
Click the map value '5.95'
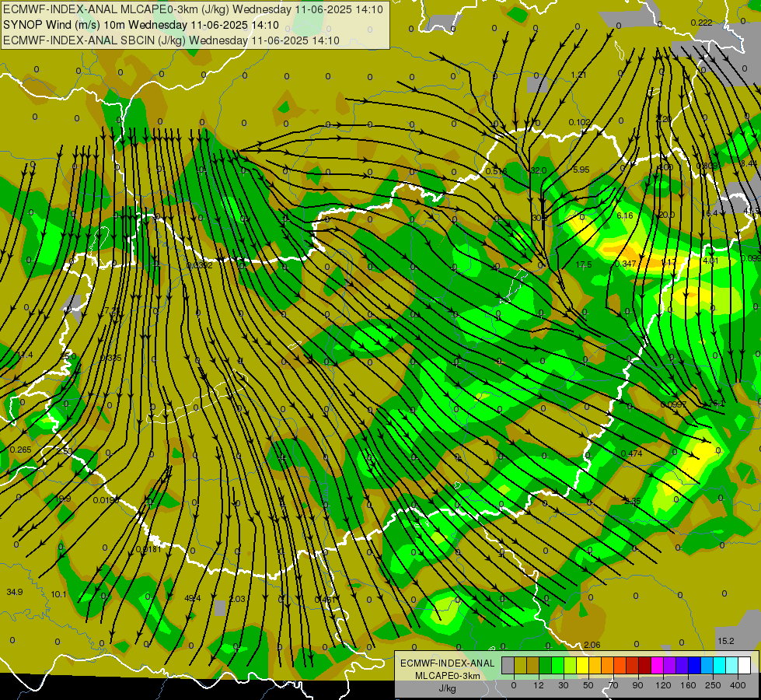tap(581, 170)
